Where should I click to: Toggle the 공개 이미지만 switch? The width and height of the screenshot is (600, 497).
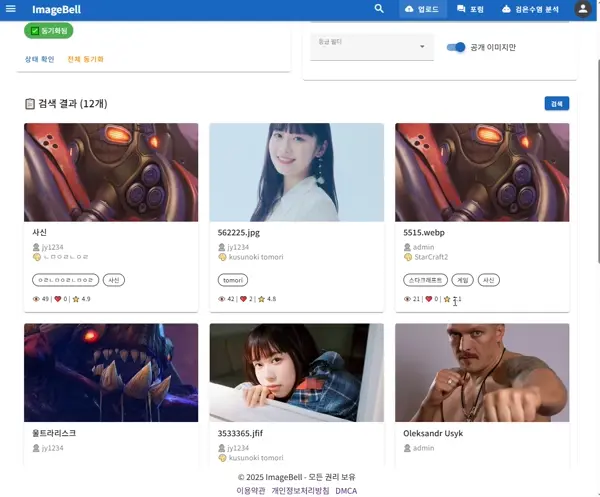(456, 47)
